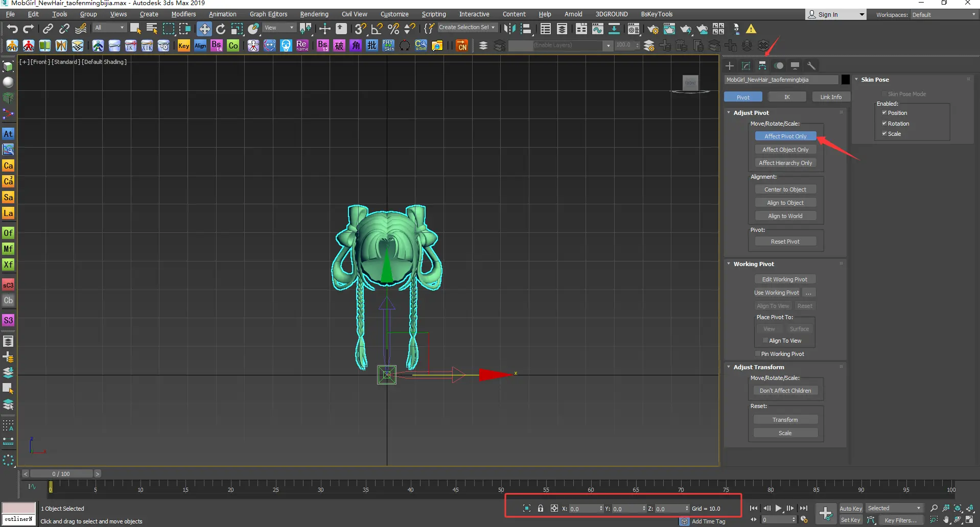
Task: Click Edit Working Pivot button
Action: pos(785,279)
